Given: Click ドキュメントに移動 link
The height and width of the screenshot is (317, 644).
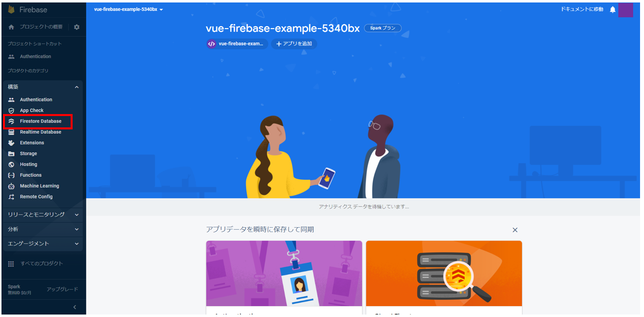Looking at the screenshot, I should (x=582, y=9).
